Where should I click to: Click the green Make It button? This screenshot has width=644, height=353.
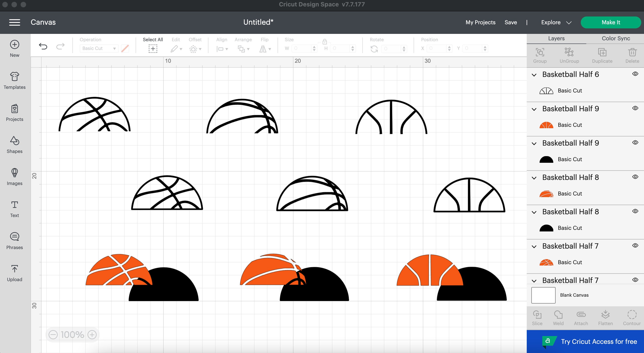pos(611,22)
